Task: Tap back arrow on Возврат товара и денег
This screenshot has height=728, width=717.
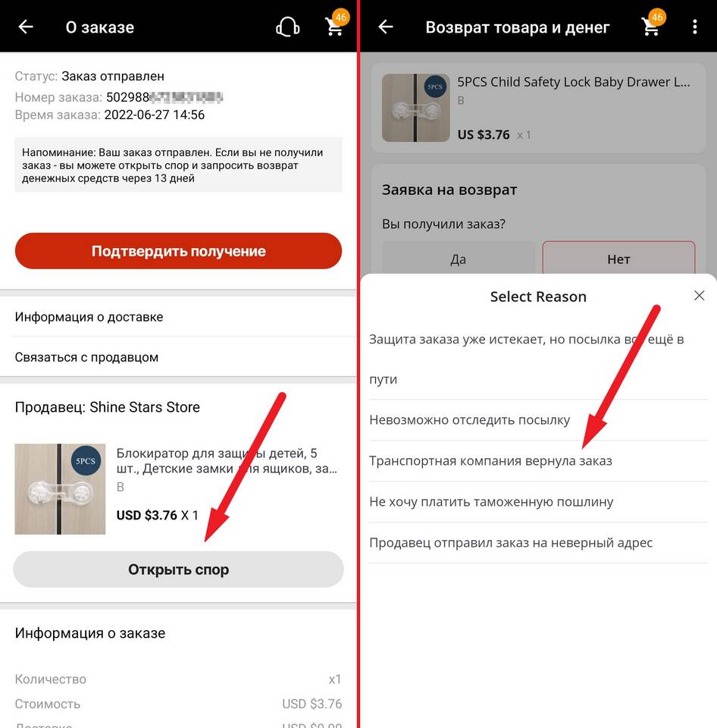Action: pos(386,27)
